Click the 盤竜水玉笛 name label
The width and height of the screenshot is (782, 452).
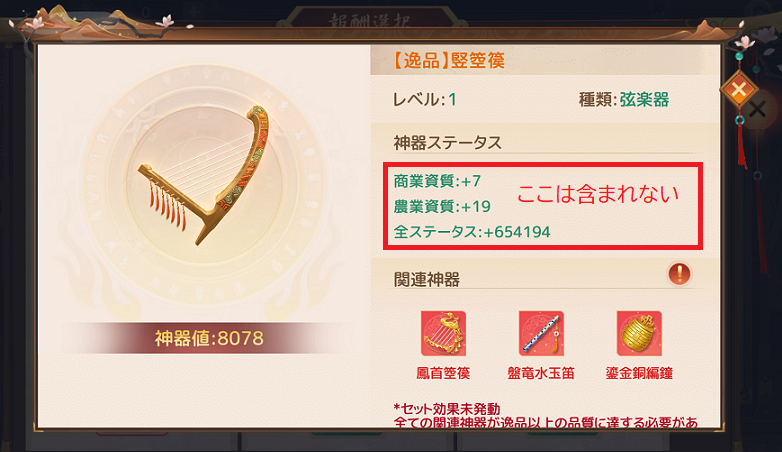(x=541, y=373)
